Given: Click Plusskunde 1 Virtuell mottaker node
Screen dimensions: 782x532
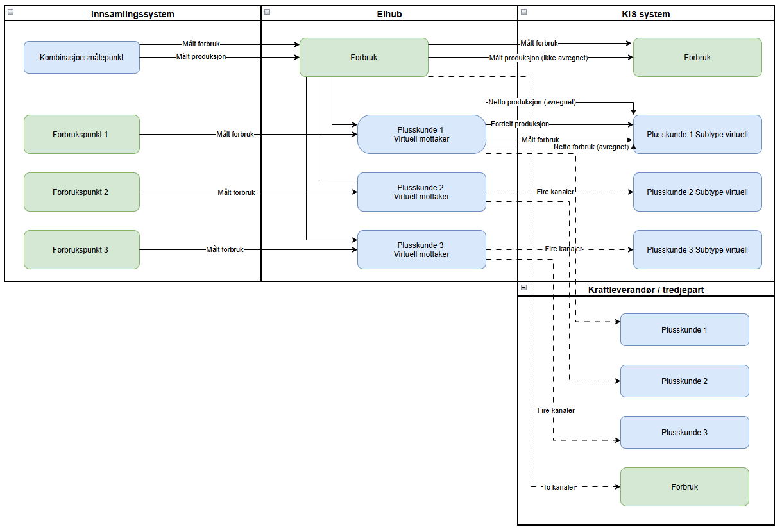Looking at the screenshot, I should 421,135.
